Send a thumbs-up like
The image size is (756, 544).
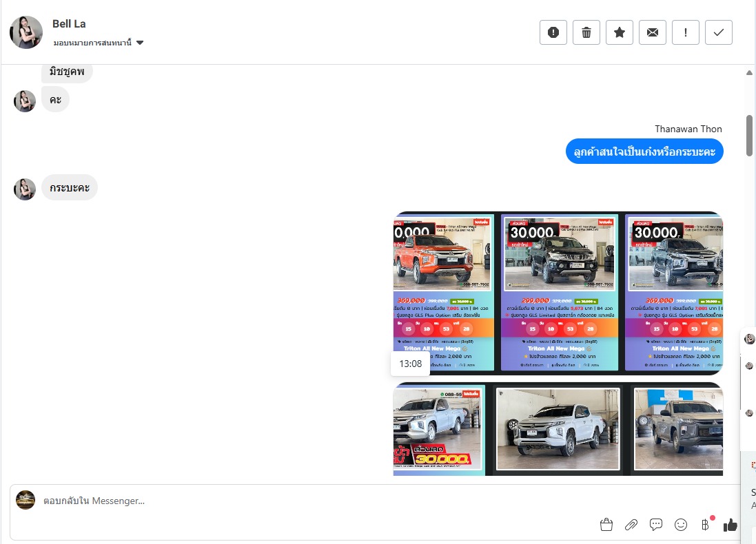(731, 525)
